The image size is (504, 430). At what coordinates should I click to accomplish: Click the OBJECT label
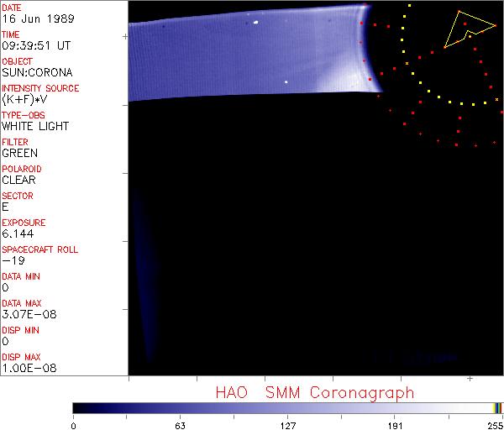(x=17, y=61)
